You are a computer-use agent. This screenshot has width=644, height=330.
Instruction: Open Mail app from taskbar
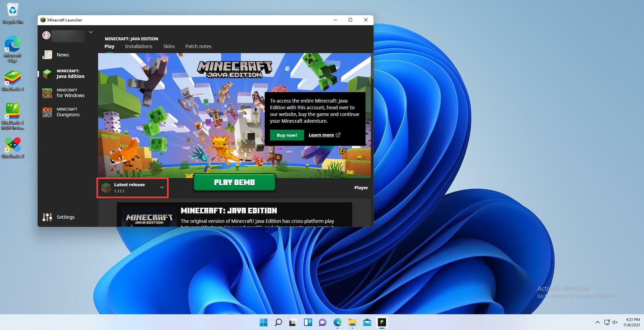[367, 323]
